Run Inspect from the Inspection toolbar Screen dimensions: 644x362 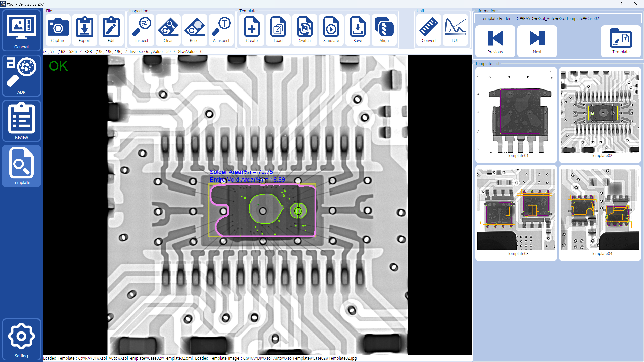coord(142,30)
